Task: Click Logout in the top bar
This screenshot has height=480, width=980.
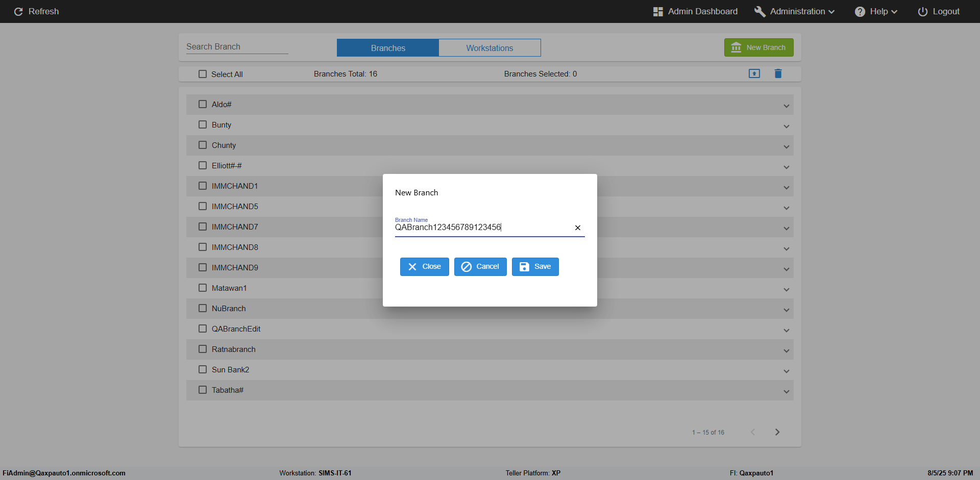Action: 939,11
